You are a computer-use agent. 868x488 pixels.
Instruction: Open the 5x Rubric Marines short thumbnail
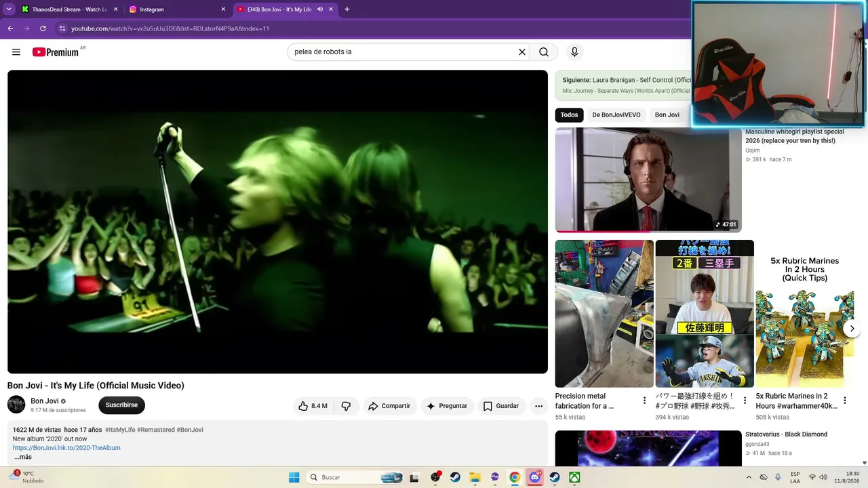point(805,314)
